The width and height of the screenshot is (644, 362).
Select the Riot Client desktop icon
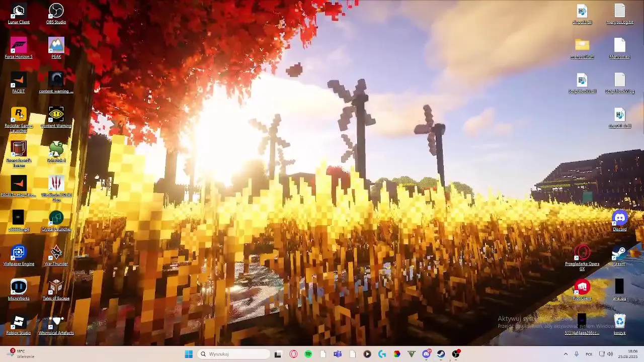[x=582, y=290]
